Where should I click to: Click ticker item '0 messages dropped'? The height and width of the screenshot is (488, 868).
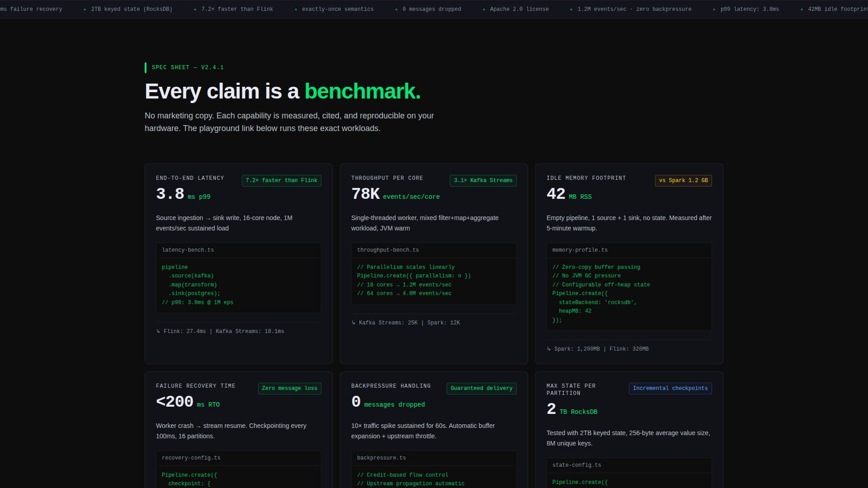click(x=432, y=9)
